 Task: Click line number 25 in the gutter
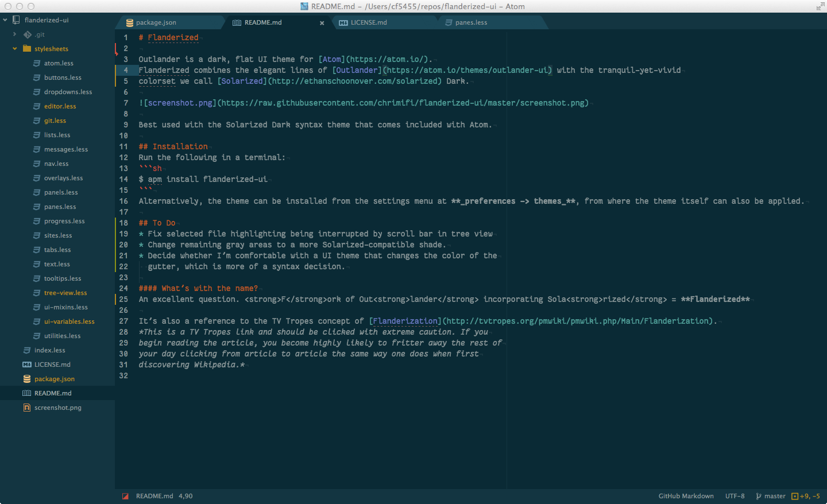pyautogui.click(x=123, y=299)
